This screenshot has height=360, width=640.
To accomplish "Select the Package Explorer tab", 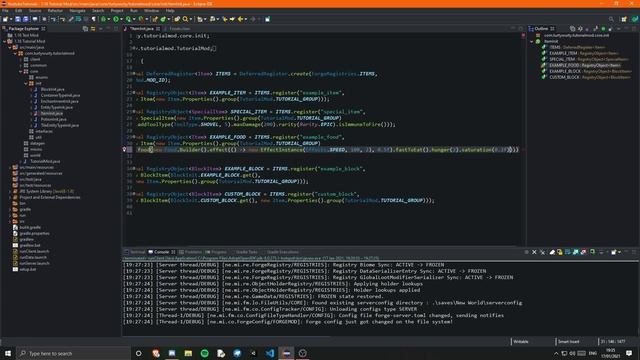I will [23, 29].
